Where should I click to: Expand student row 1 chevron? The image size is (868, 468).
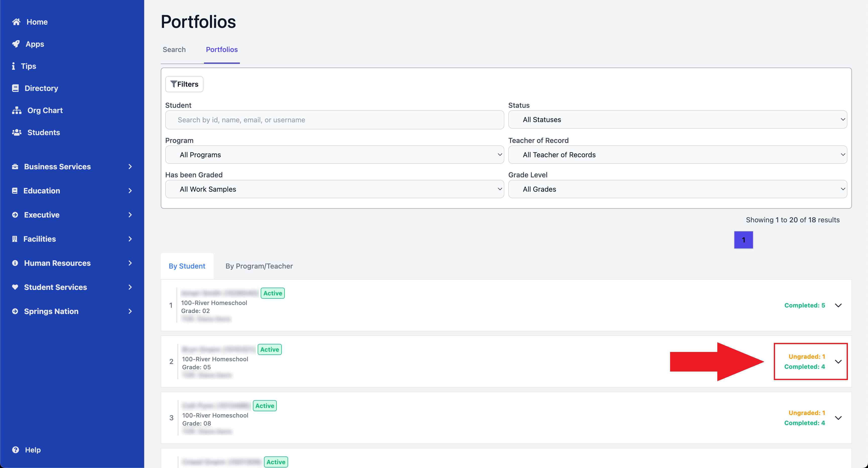pyautogui.click(x=838, y=305)
